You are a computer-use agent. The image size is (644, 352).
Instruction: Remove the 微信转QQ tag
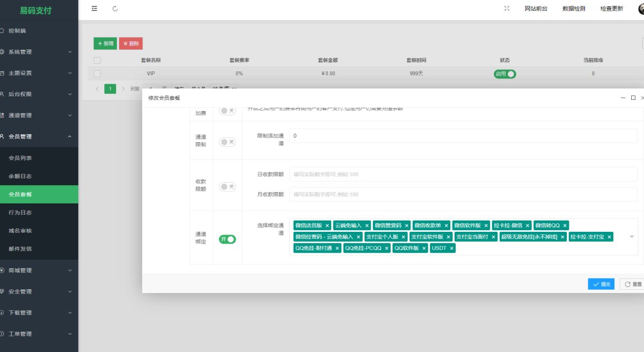tap(565, 225)
